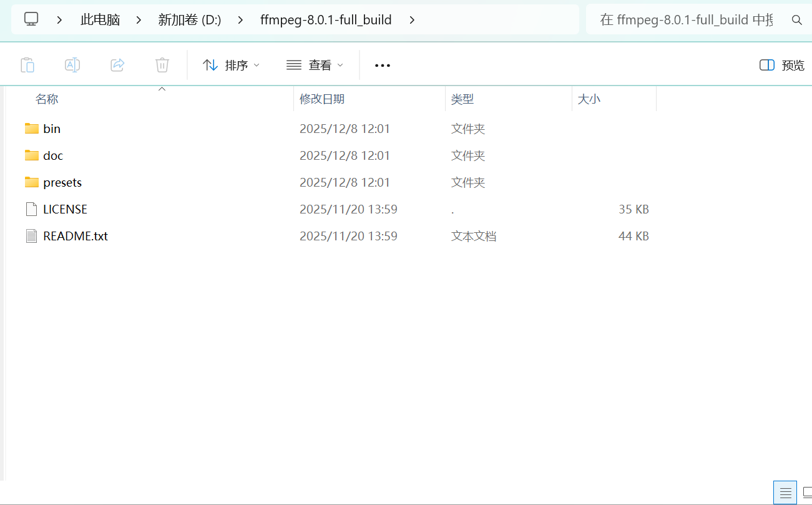
Task: Select the LICENSE file icon
Action: [32, 209]
